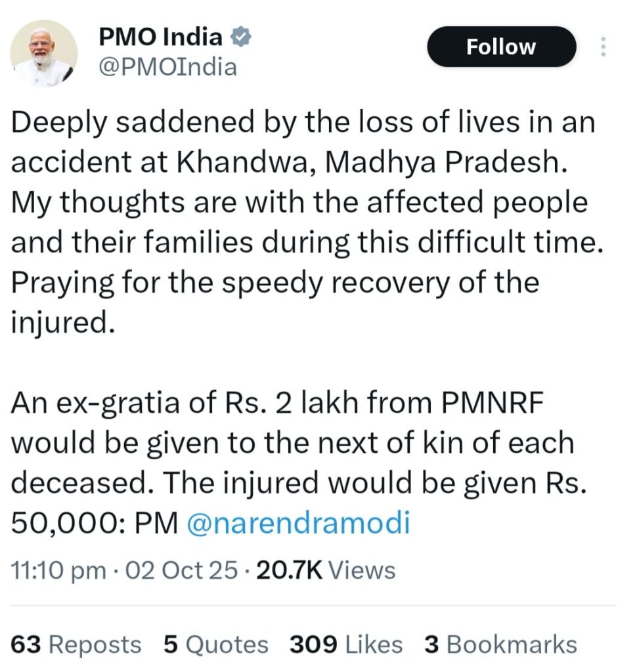Screen dimensions: 637x672
Task: Show the 63 Reposts list
Action: (x=76, y=644)
